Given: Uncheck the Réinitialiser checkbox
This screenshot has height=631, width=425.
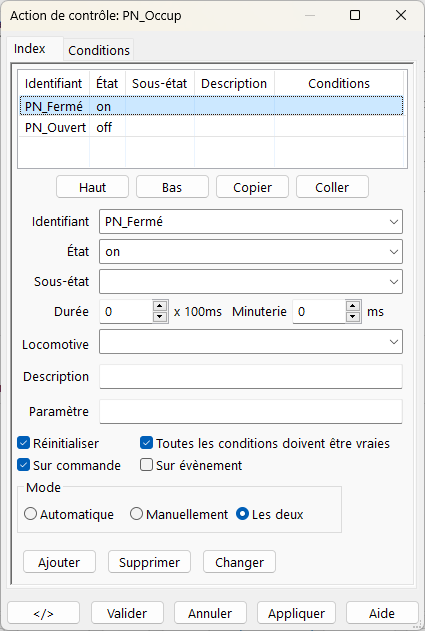Looking at the screenshot, I should (x=23, y=443).
